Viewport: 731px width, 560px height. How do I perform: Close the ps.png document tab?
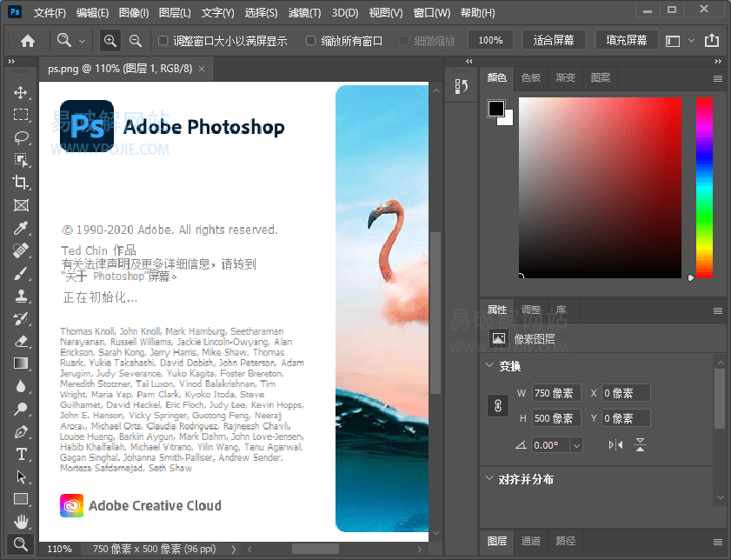[202, 69]
